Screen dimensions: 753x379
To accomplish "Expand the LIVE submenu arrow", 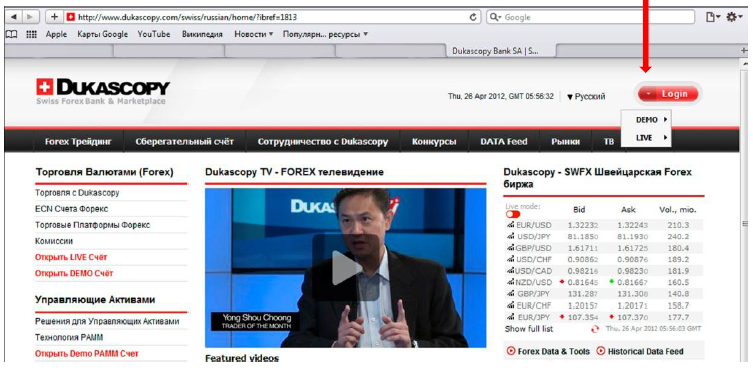I will [666, 137].
